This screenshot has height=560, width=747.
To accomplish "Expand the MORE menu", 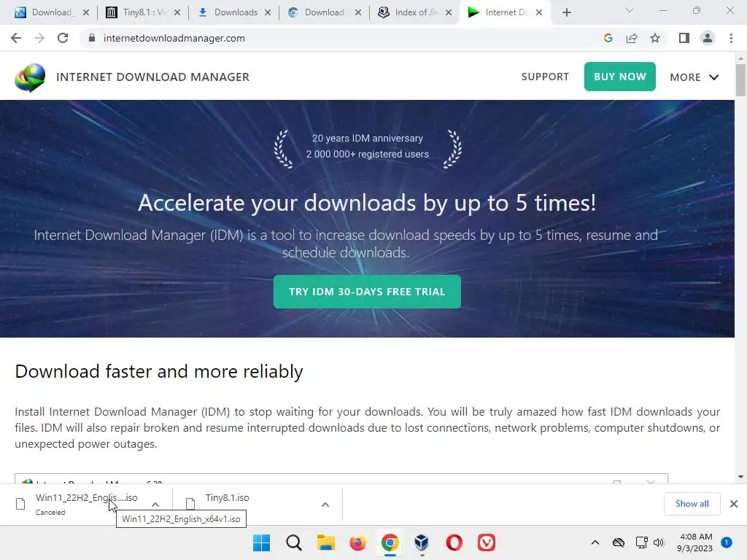I will click(x=694, y=77).
